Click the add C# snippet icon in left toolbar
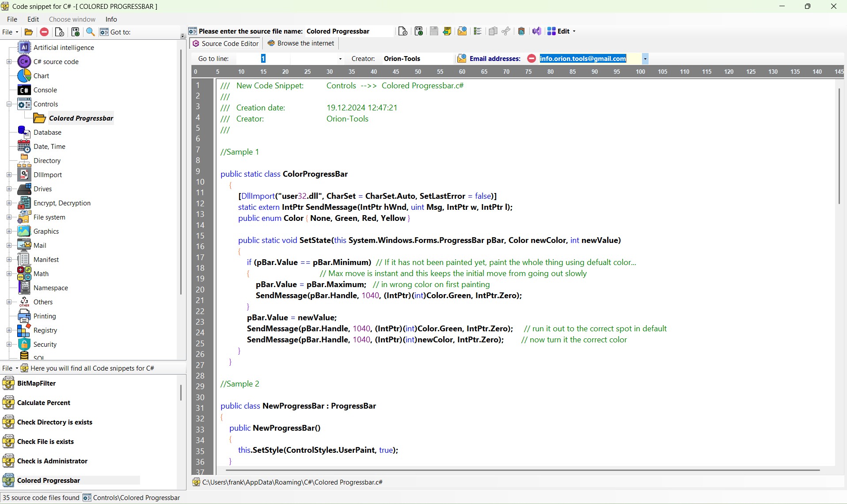The width and height of the screenshot is (847, 504). (75, 32)
